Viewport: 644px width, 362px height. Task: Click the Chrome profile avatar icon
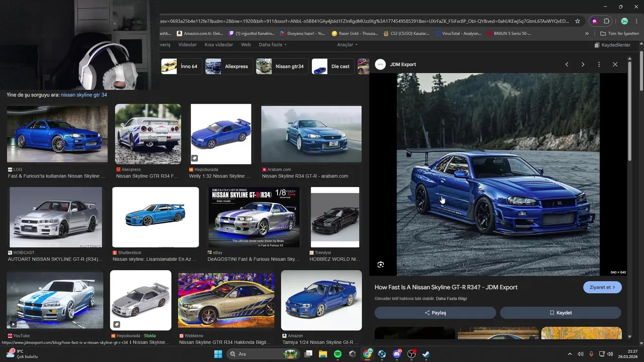pyautogui.click(x=624, y=21)
